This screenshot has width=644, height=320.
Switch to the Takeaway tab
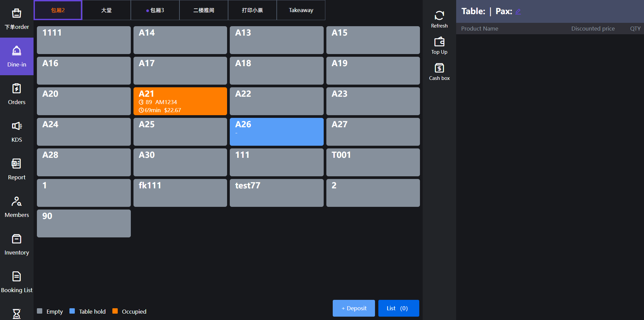point(301,10)
